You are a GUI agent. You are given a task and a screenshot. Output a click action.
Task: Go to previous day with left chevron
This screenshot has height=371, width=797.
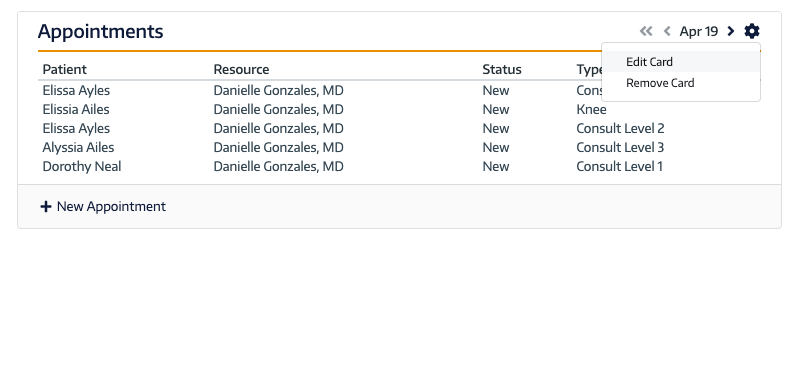point(667,32)
